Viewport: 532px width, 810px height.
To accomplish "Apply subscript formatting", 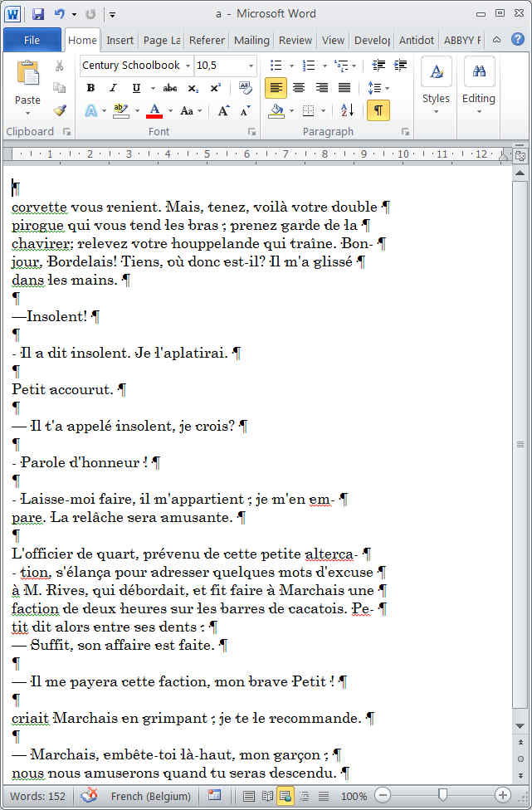I will coord(193,88).
